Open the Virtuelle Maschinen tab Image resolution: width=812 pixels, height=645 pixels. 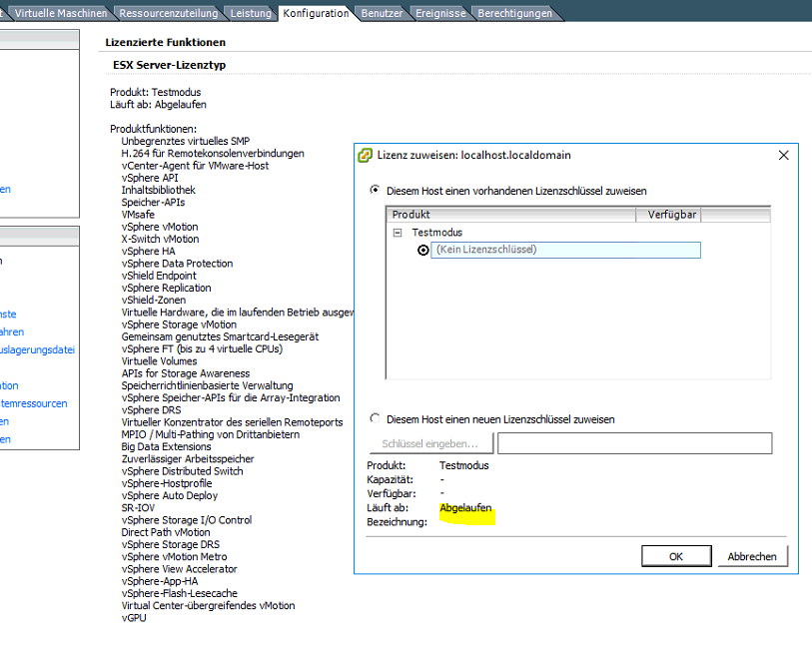click(61, 13)
